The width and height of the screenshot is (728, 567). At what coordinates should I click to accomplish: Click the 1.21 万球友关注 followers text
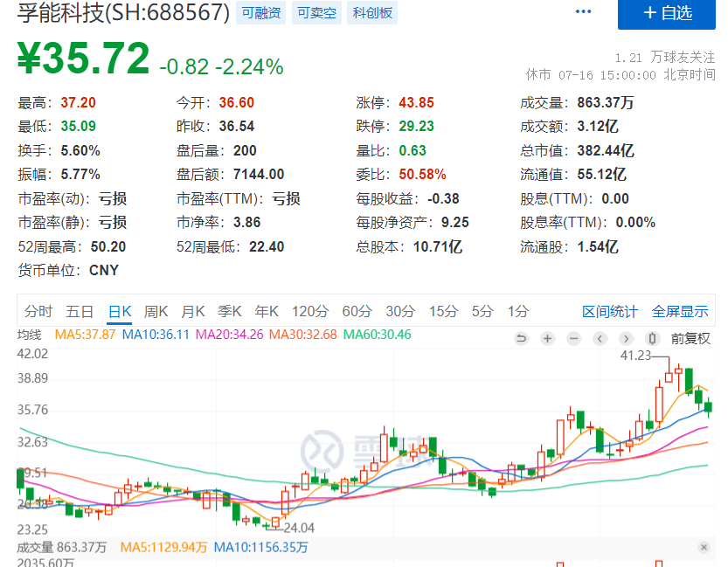(x=665, y=58)
